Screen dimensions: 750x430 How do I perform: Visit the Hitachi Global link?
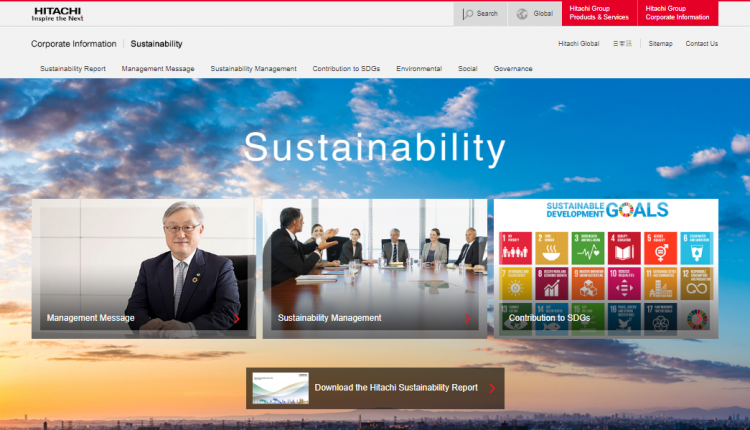click(579, 44)
